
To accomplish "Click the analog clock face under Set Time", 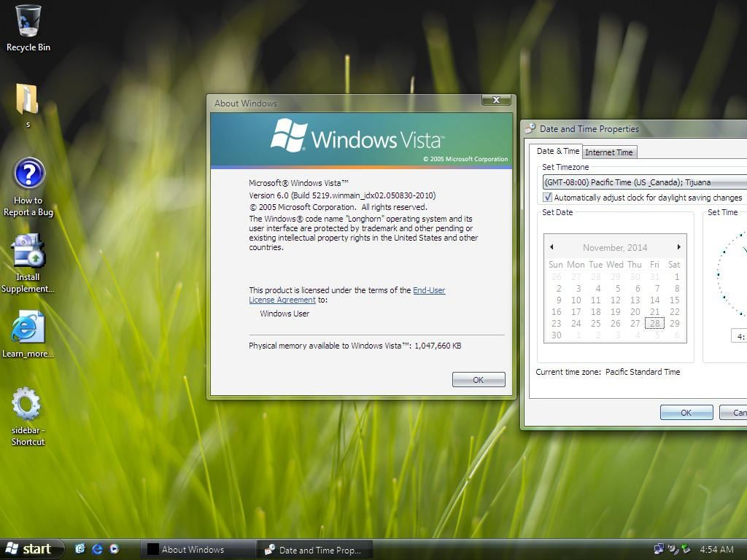I will [x=732, y=274].
